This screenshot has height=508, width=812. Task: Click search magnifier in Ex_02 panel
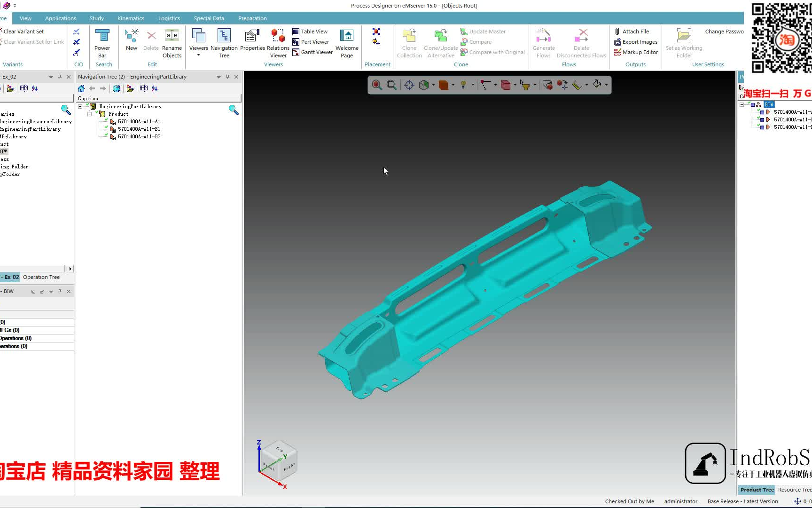[x=66, y=110]
